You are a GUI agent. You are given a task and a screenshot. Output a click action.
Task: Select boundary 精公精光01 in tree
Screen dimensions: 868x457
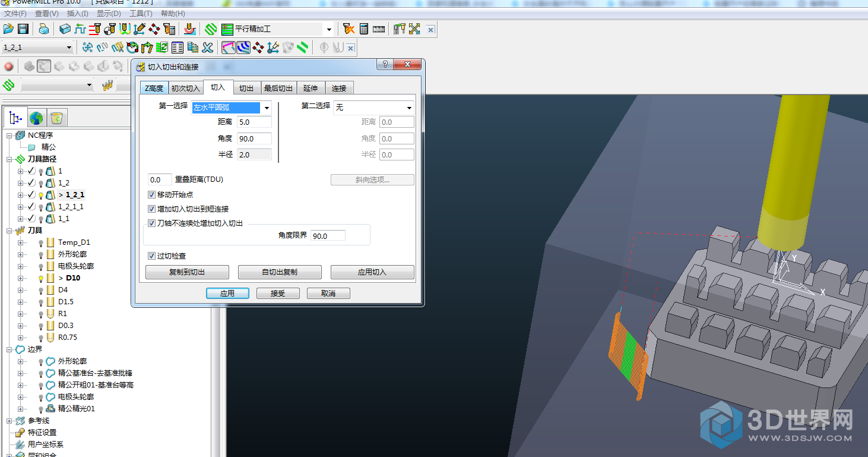77,409
